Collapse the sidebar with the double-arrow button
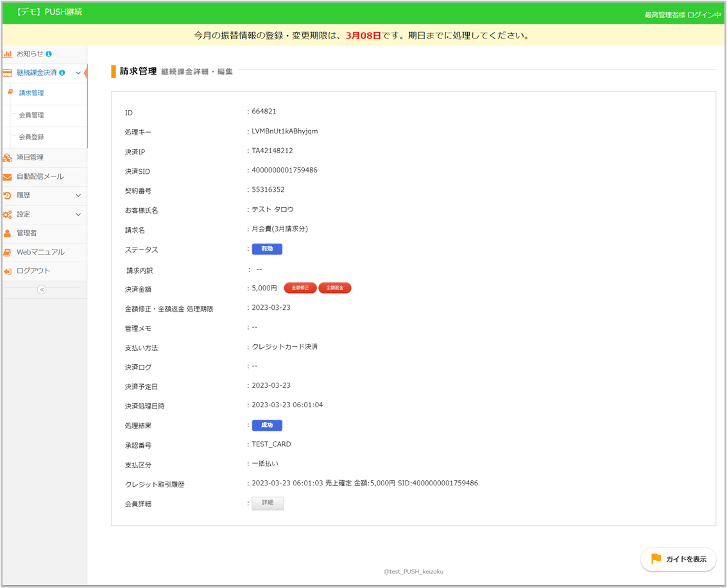727x588 pixels. (42, 290)
